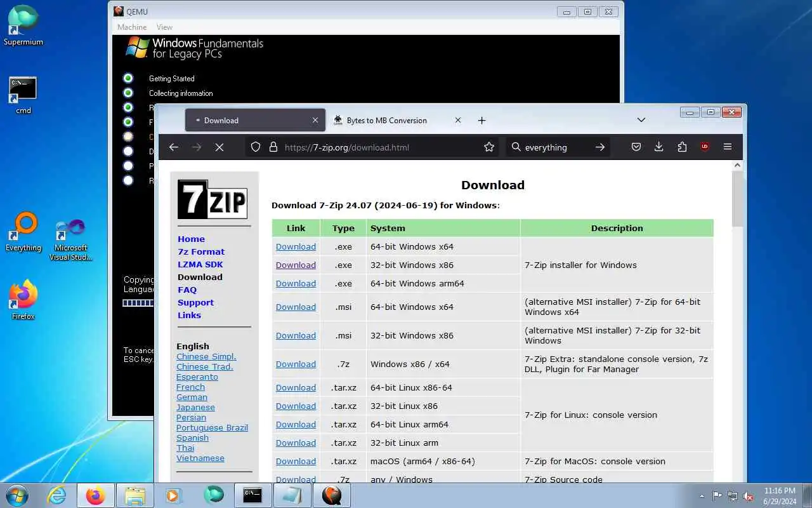The image size is (812, 508).
Task: Open Microsoft Visual Studio desktop shortcut
Action: [x=70, y=240]
